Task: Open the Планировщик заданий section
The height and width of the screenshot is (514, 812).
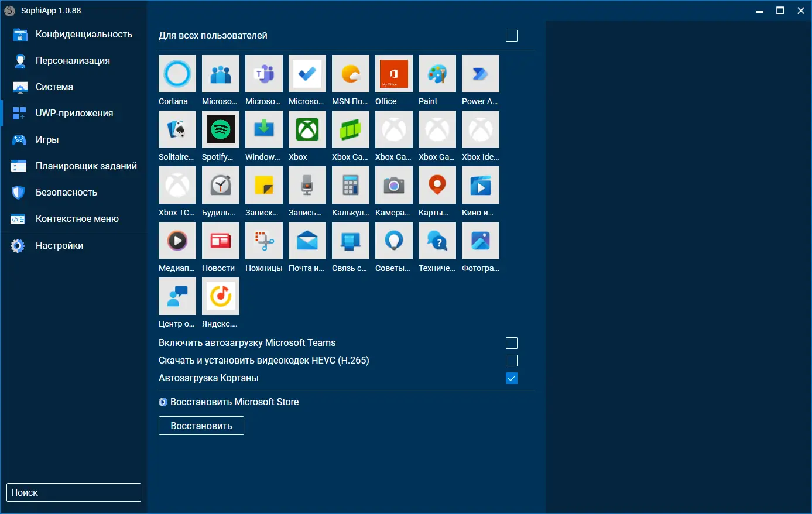Action: 74,166
